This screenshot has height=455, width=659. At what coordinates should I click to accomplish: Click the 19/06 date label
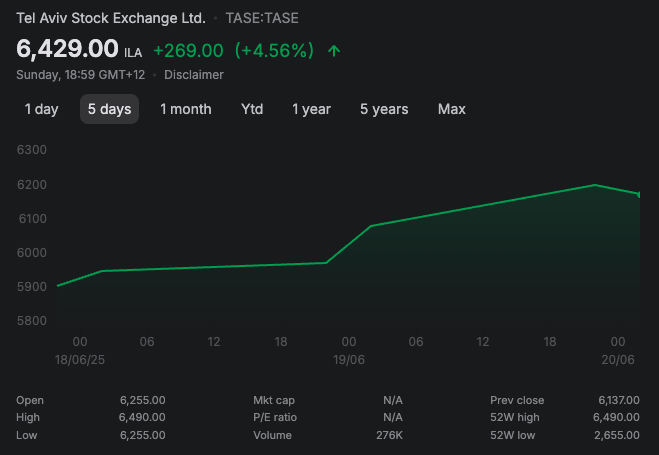(349, 360)
